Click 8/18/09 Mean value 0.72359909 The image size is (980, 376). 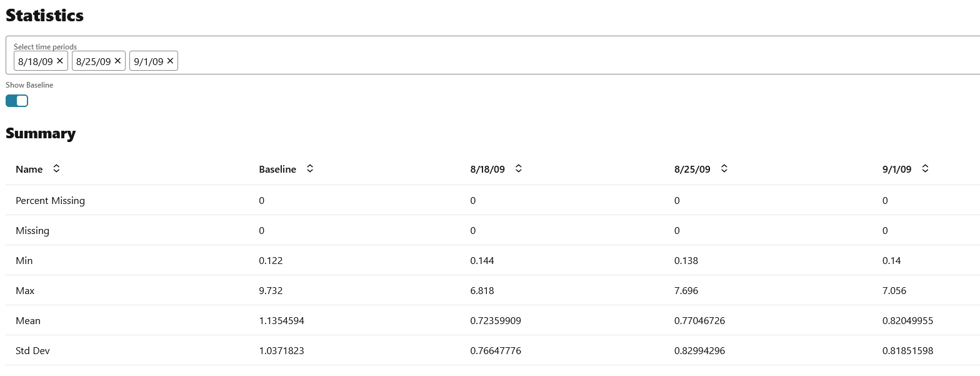(496, 321)
